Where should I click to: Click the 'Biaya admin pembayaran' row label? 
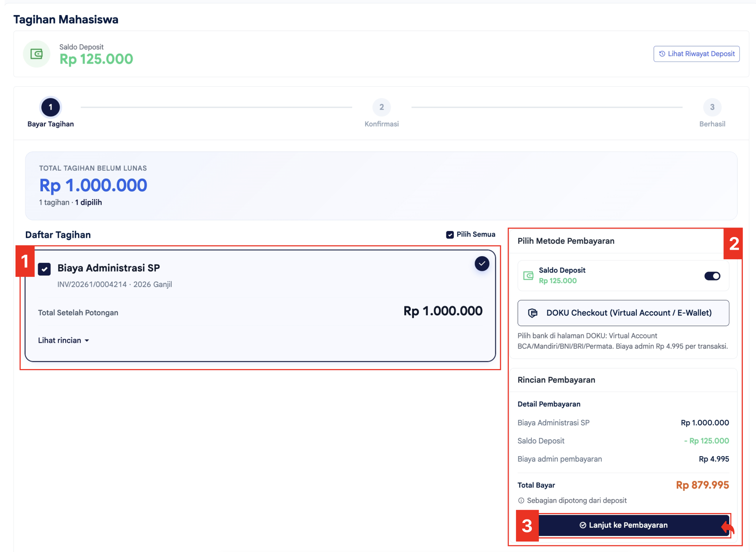pos(560,459)
